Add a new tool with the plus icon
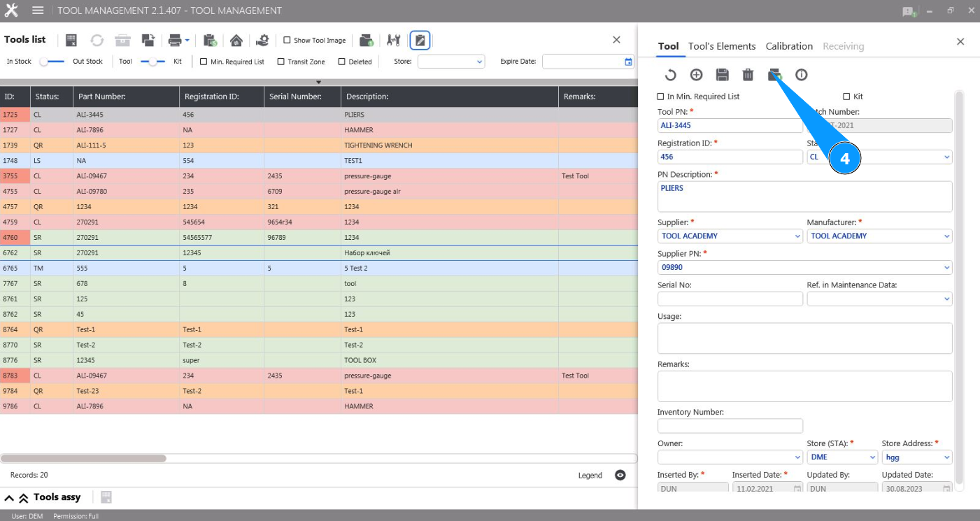 point(696,75)
